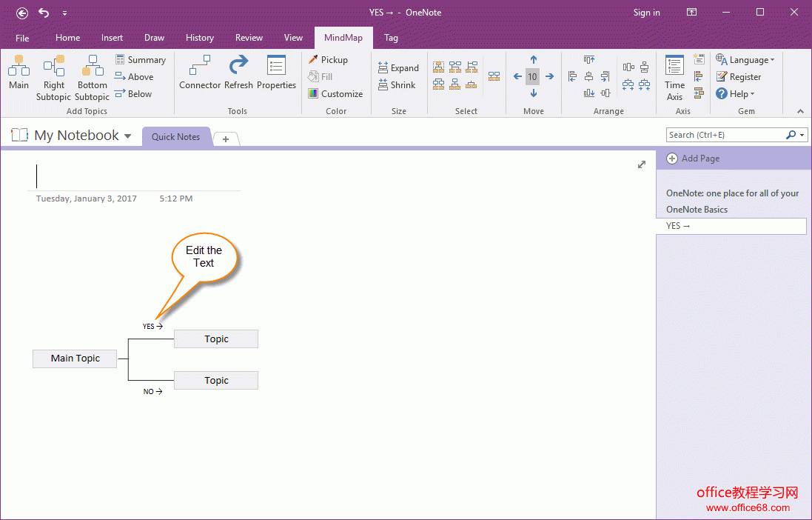This screenshot has height=520, width=812.
Task: Open the Language dropdown
Action: pos(745,60)
